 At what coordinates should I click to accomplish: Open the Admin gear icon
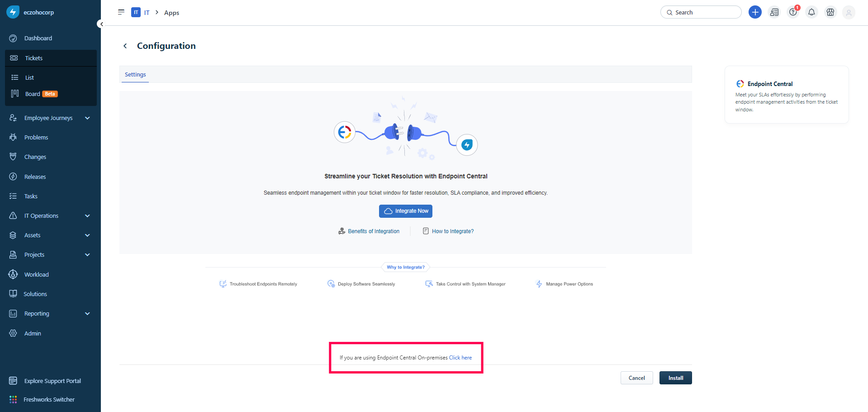click(x=13, y=333)
